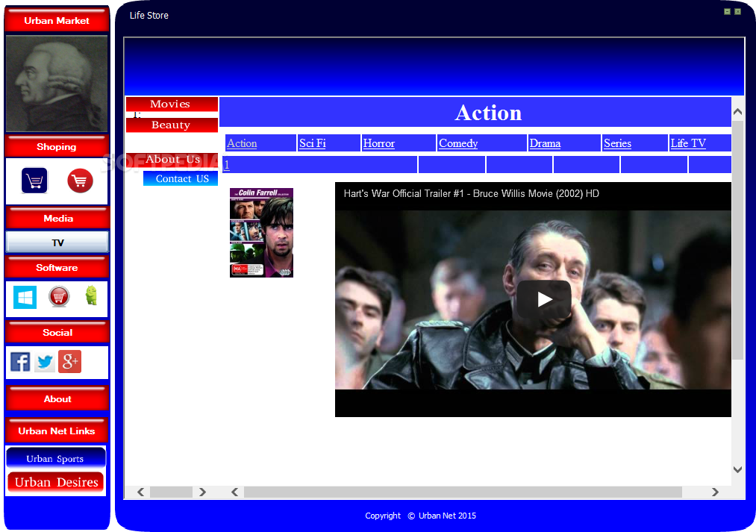The width and height of the screenshot is (756, 532).
Task: Open the Horror genre link
Action: click(x=379, y=143)
